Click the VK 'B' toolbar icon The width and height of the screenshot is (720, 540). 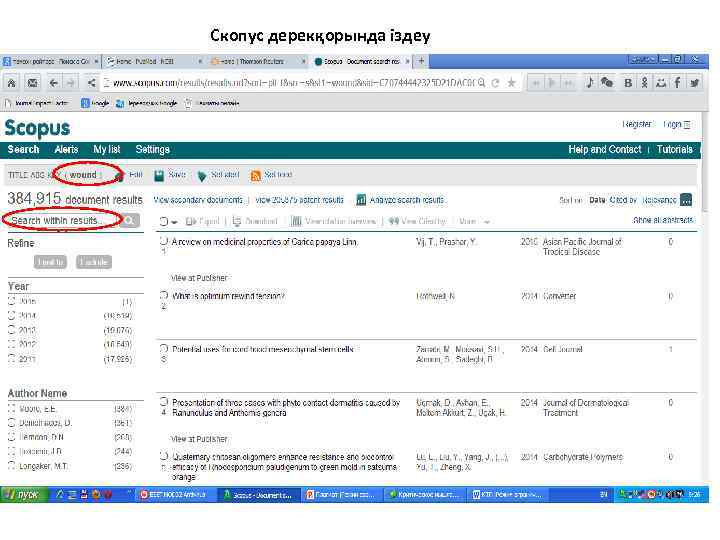tap(628, 83)
